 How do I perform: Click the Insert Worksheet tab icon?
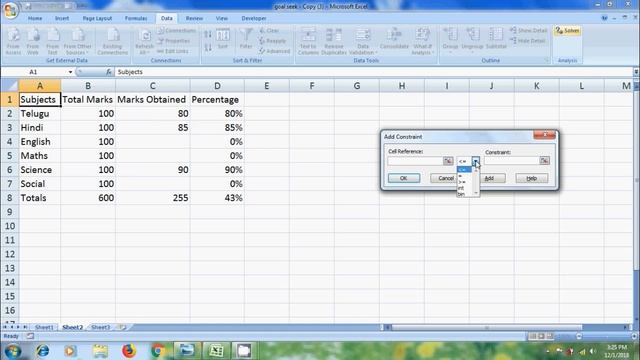pyautogui.click(x=122, y=327)
